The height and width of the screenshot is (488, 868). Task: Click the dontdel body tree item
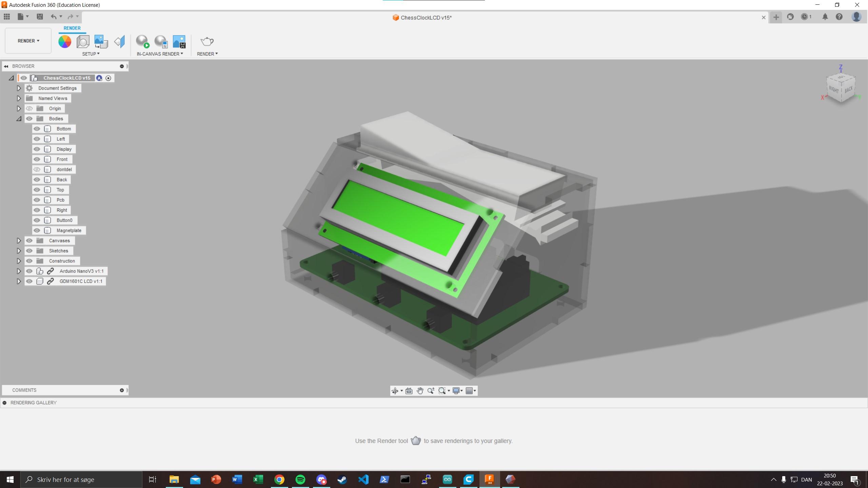click(64, 169)
